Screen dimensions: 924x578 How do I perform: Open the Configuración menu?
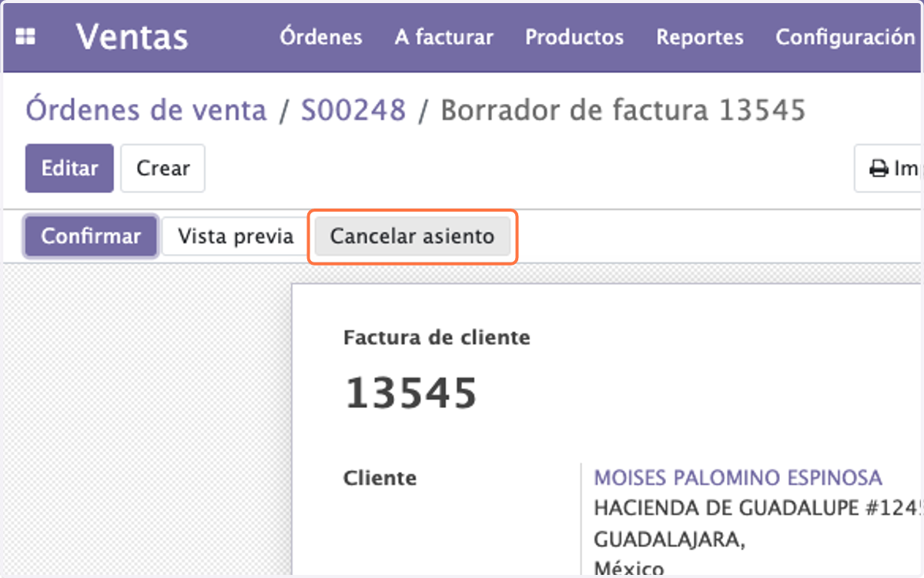tap(845, 37)
